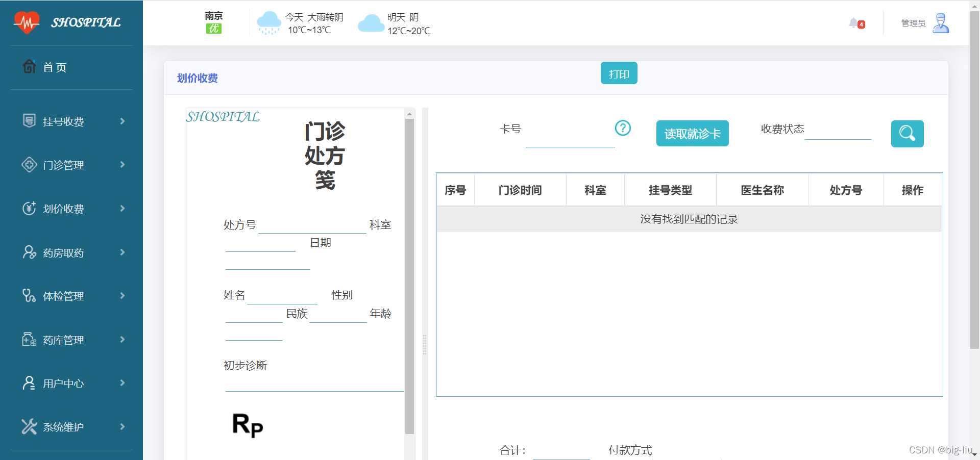Image resolution: width=980 pixels, height=460 pixels.
Task: Expand the 用户中心 menu chevron
Action: (x=122, y=382)
